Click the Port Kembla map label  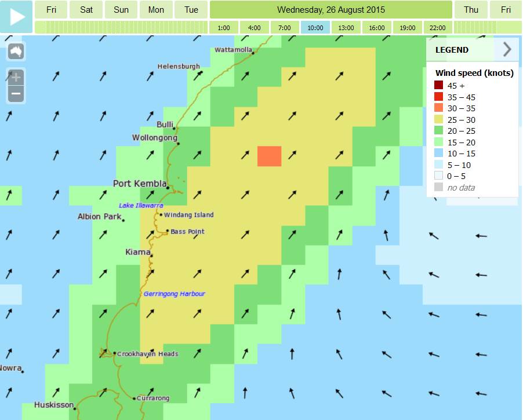click(138, 184)
